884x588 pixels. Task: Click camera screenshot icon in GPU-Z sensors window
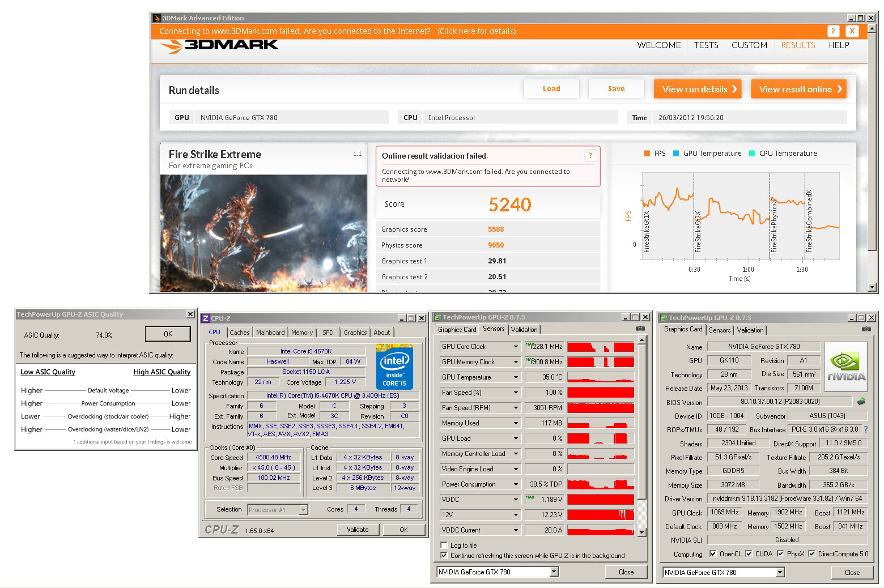[640, 329]
